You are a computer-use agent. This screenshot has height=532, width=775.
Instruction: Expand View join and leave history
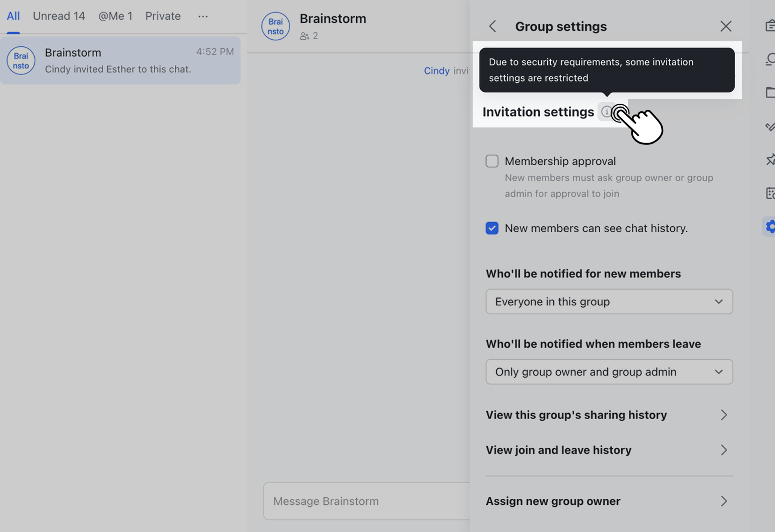[609, 450]
